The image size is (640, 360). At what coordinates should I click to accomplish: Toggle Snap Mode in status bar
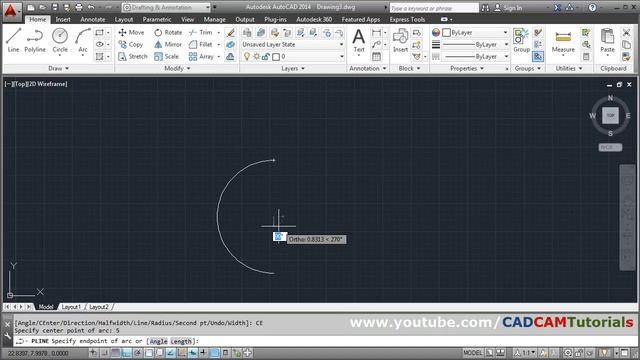tap(104, 353)
